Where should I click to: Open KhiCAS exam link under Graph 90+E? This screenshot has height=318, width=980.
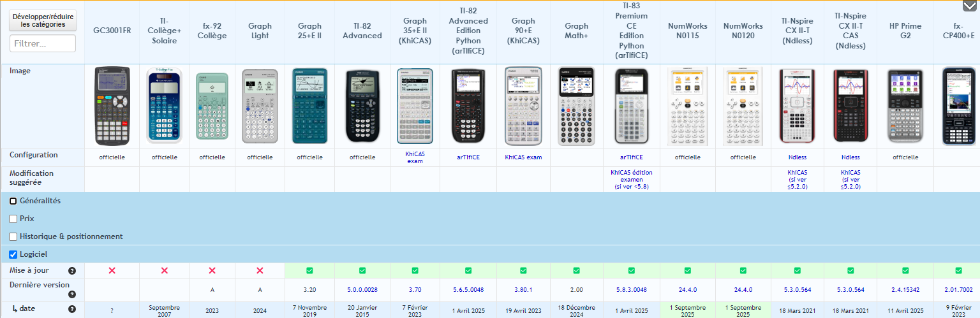pyautogui.click(x=523, y=157)
